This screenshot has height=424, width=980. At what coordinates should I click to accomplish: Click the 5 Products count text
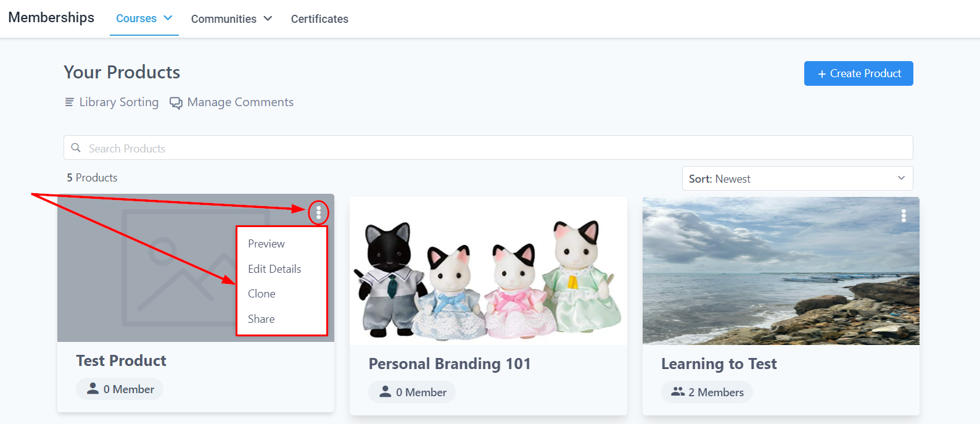click(92, 178)
